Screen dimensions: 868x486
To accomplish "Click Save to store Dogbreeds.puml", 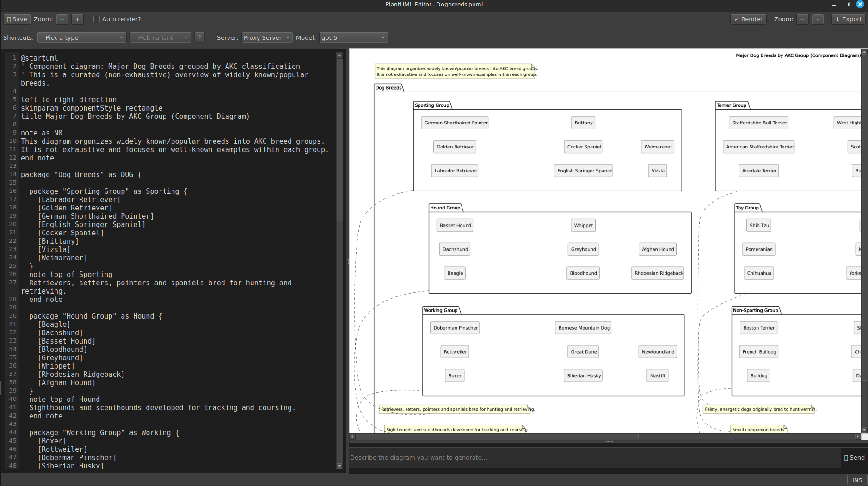I will tap(17, 19).
